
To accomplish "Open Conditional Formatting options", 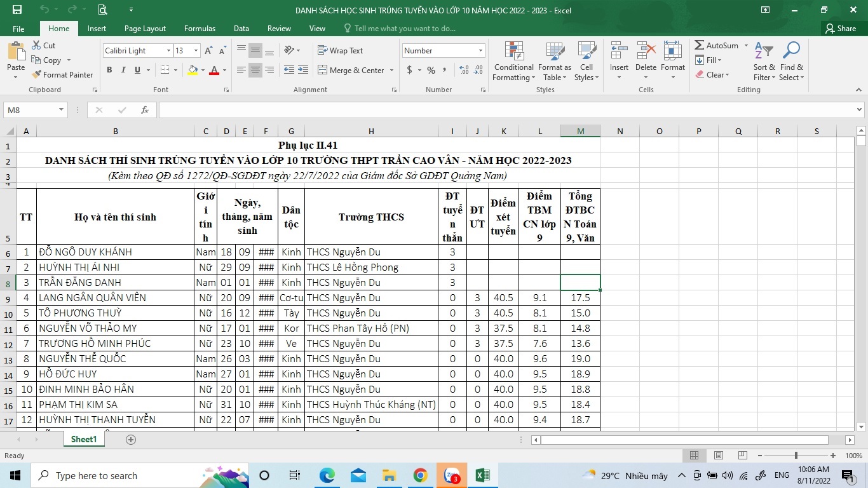I will click(x=513, y=62).
